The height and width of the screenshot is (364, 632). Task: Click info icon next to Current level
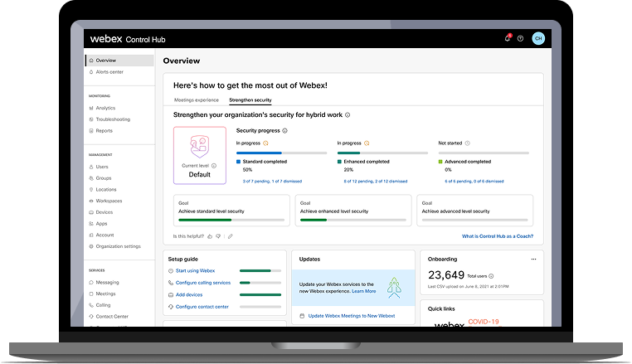214,166
